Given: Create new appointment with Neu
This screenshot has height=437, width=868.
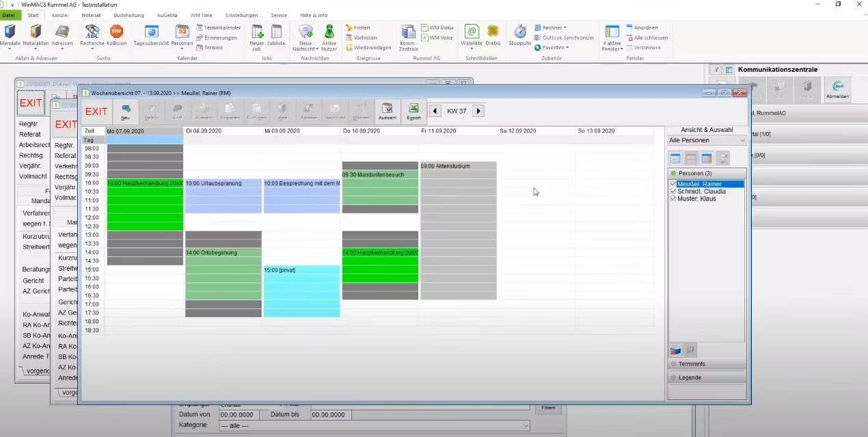Looking at the screenshot, I should (x=126, y=112).
